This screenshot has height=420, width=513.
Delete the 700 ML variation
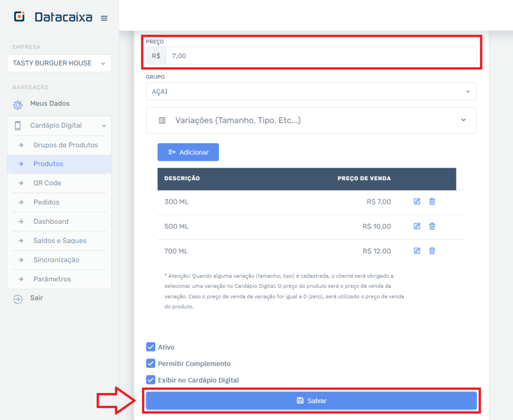432,251
